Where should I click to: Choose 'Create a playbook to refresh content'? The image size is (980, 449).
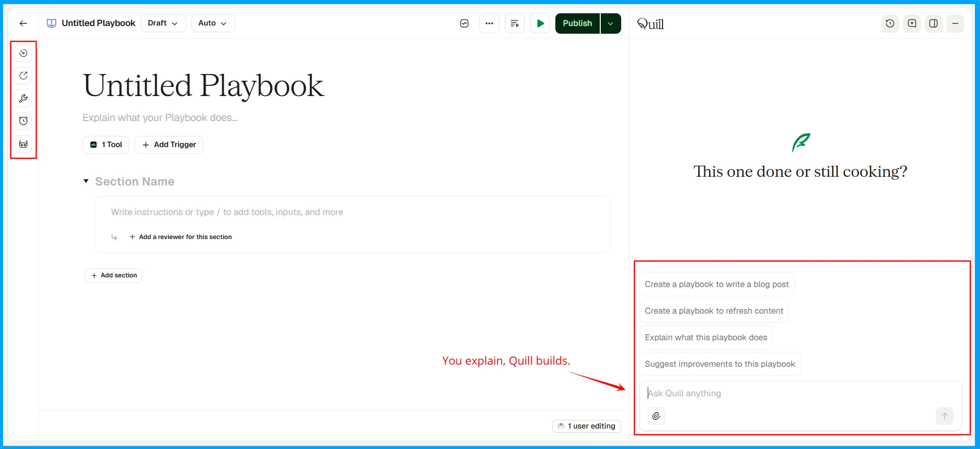tap(714, 311)
